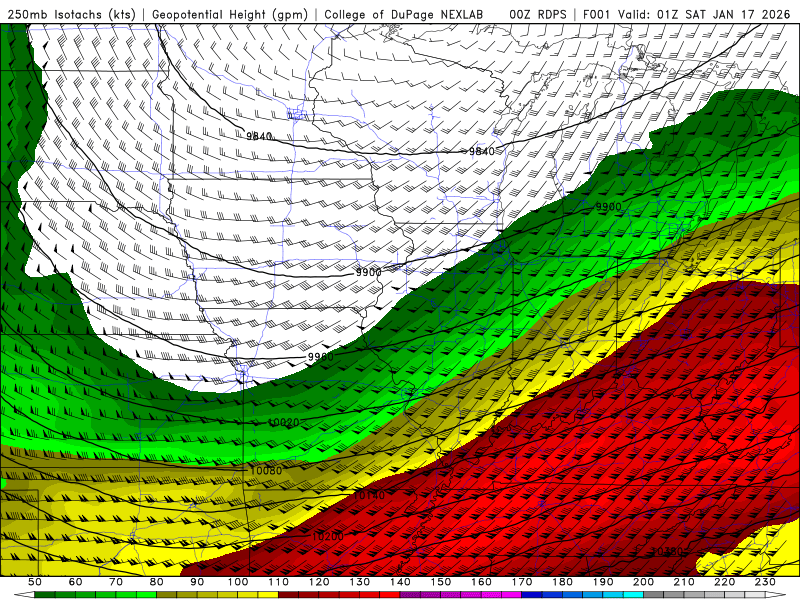Click the 10080 height contour label
The height and width of the screenshot is (600, 800).
click(266, 470)
